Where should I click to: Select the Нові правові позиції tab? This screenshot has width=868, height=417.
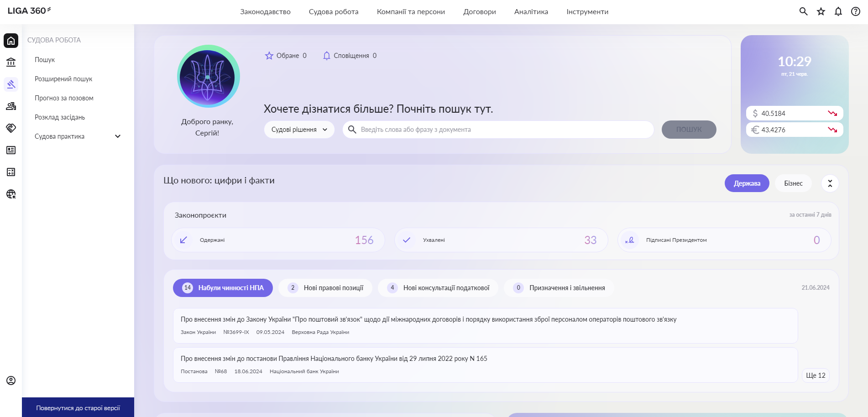325,288
